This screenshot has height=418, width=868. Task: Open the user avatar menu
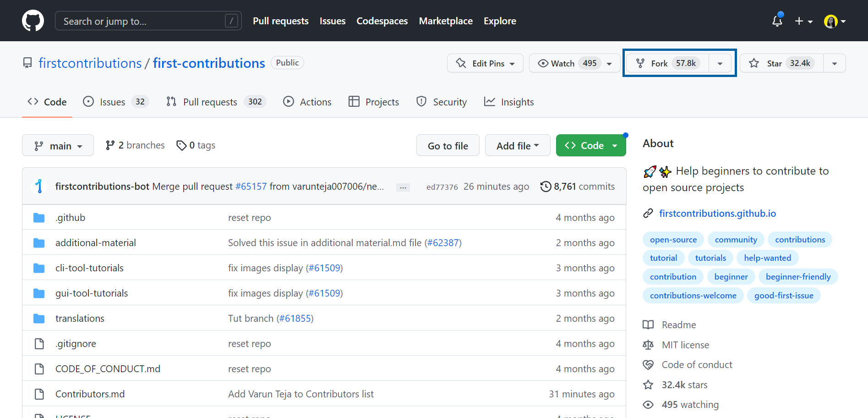(x=835, y=21)
